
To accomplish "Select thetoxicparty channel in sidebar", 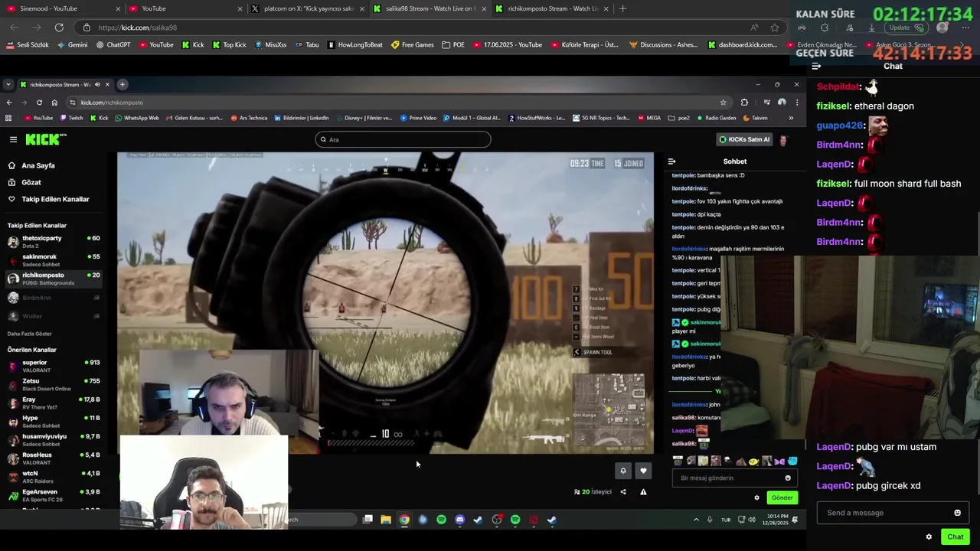I will [x=54, y=242].
